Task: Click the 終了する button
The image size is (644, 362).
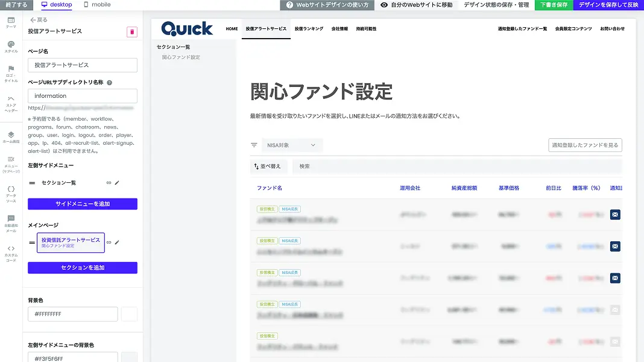Action: [16, 5]
